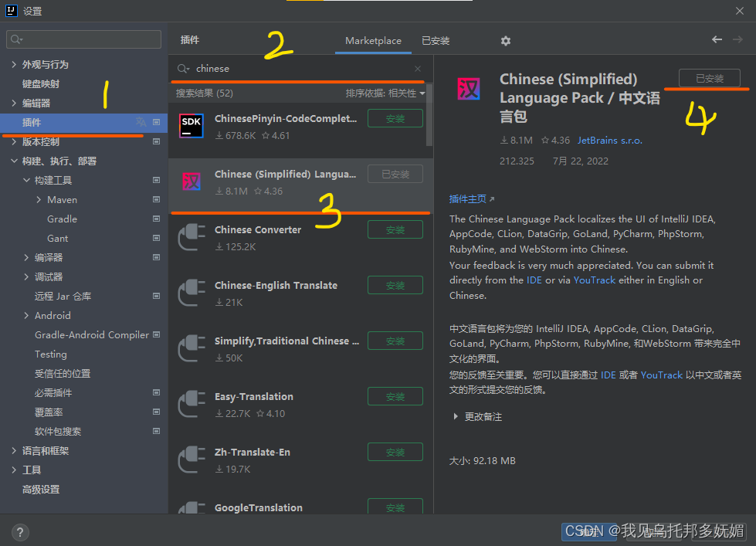Screen dimensions: 756x546
Task: Install the ChinesePinyin-CodeCompletion plugin
Action: coord(395,118)
